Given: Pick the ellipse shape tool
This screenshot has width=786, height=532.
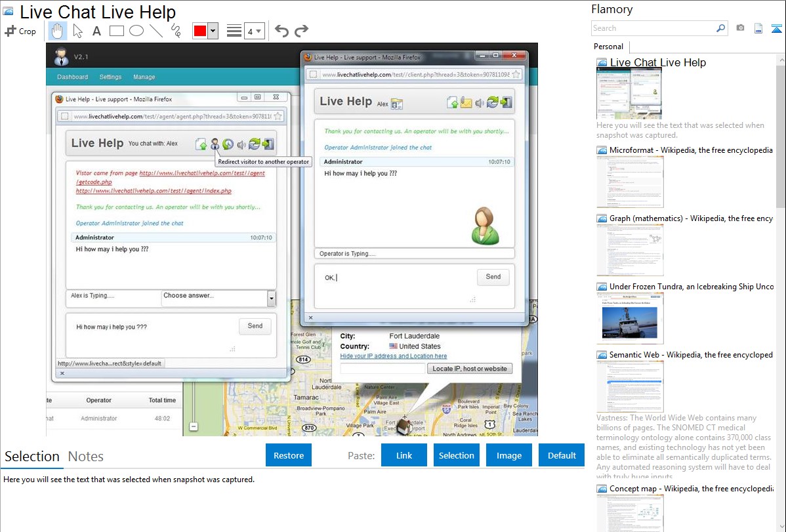Looking at the screenshot, I should point(136,31).
